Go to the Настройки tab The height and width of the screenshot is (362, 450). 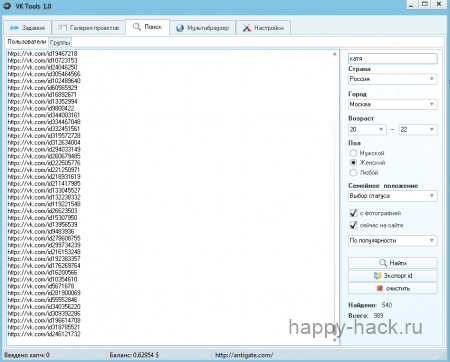(x=263, y=28)
